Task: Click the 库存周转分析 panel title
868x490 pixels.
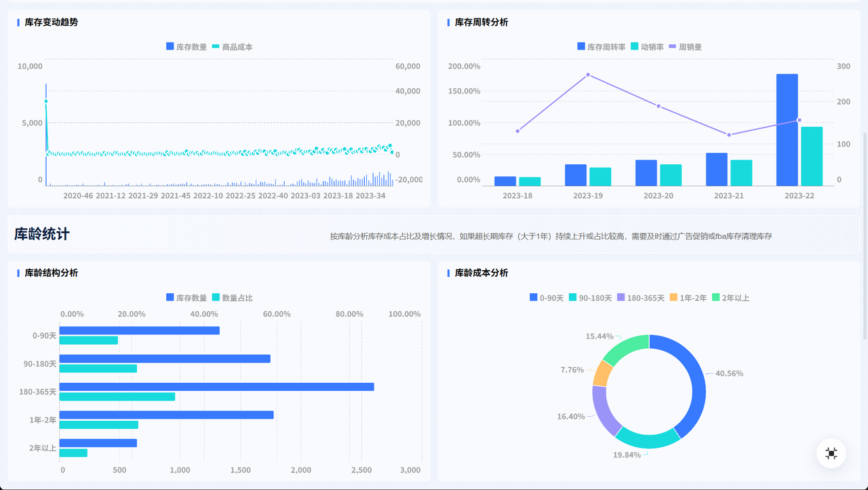Action: click(x=481, y=22)
